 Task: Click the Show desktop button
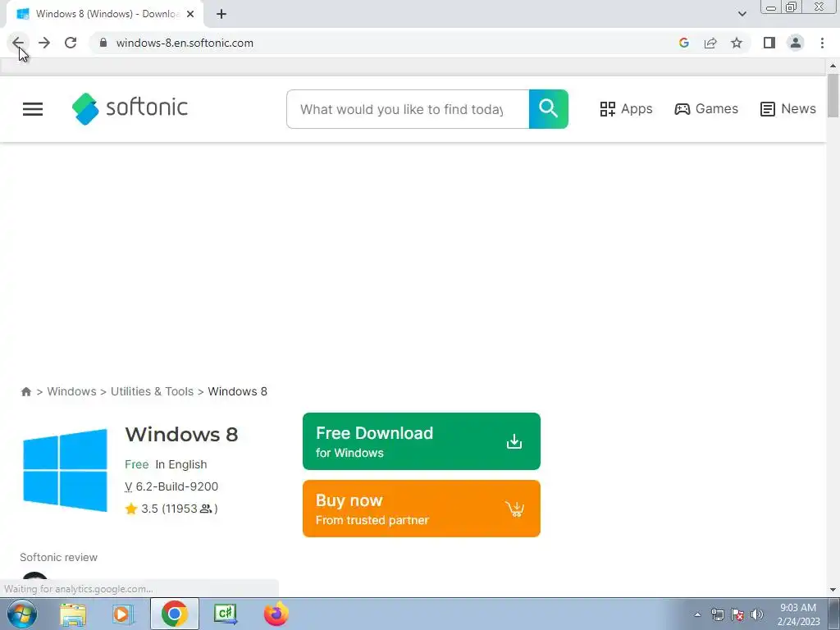[x=834, y=614]
